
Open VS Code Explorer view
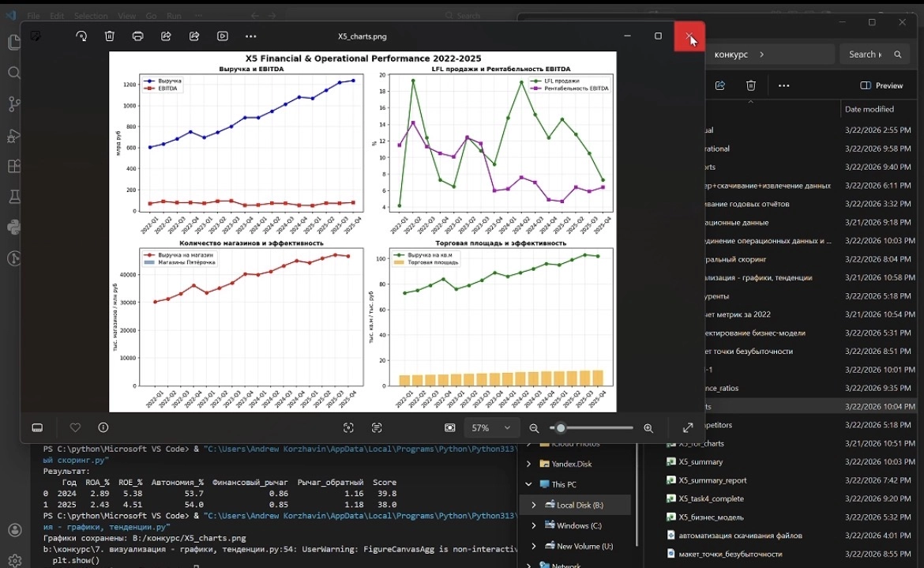coord(14,42)
